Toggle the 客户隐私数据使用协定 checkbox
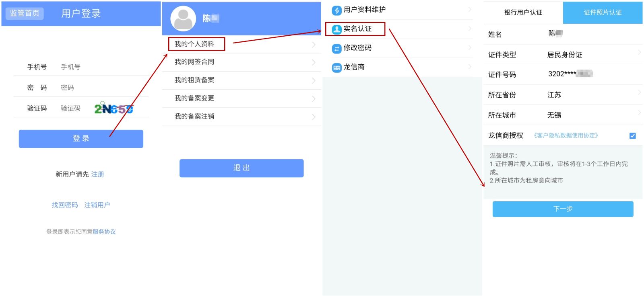 632,136
